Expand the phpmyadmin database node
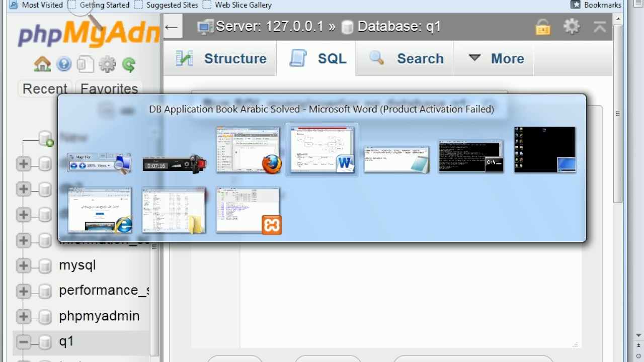644x362 pixels. click(x=23, y=316)
